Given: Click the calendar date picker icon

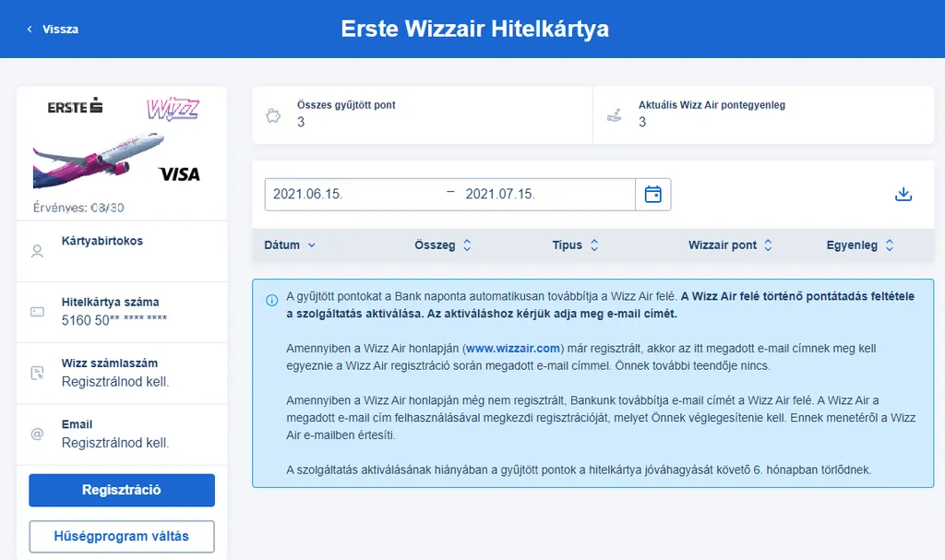Looking at the screenshot, I should click(652, 195).
